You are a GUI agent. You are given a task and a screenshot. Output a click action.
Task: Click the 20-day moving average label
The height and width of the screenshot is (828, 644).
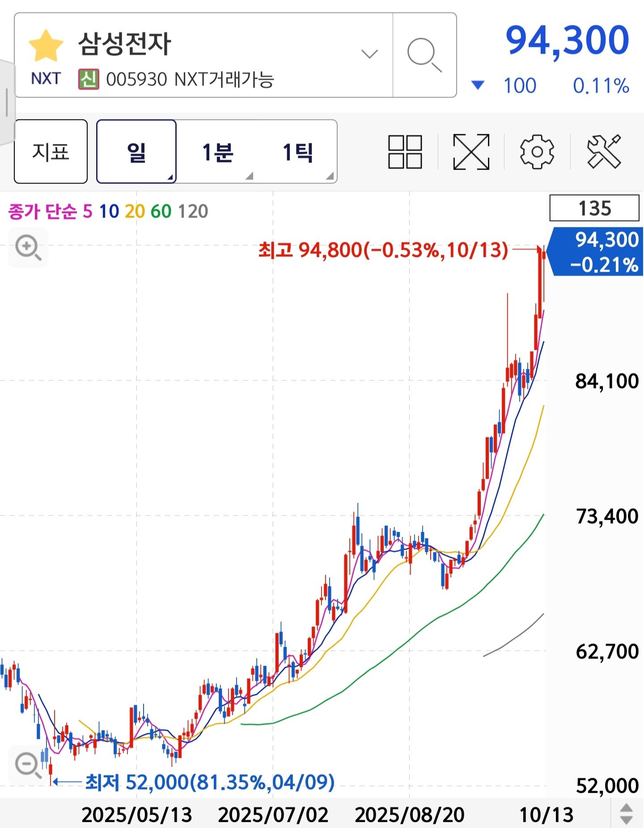coord(135,211)
